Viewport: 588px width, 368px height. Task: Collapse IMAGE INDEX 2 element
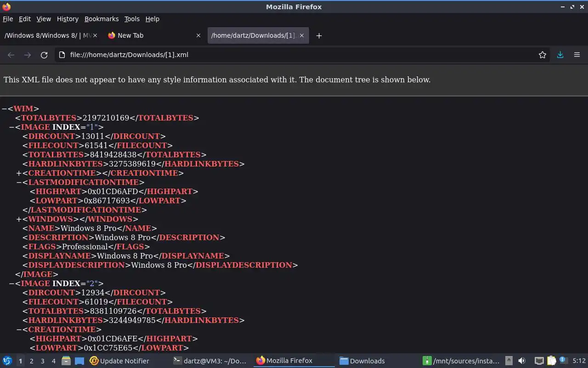12,283
